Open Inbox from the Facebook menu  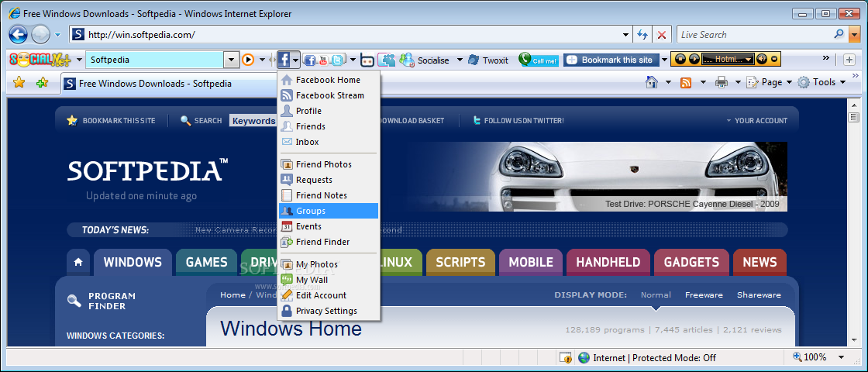(329, 142)
